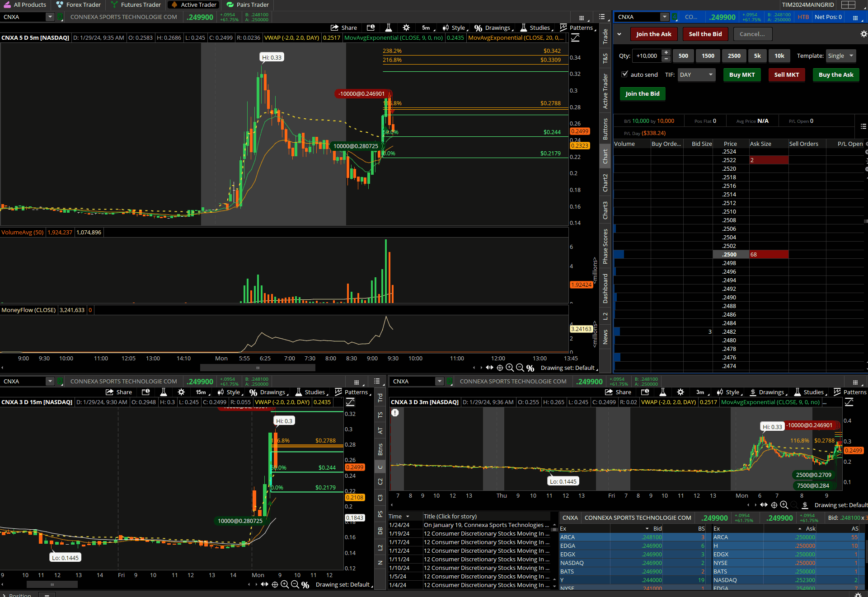The image size is (868, 597).
Task: Open the TIF DAY dropdown
Action: pyautogui.click(x=696, y=75)
